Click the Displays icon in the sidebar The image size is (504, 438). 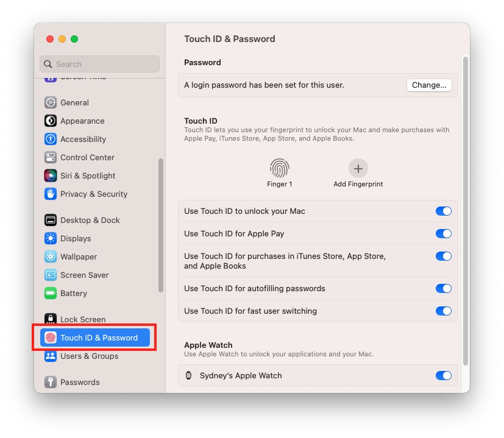click(x=51, y=238)
